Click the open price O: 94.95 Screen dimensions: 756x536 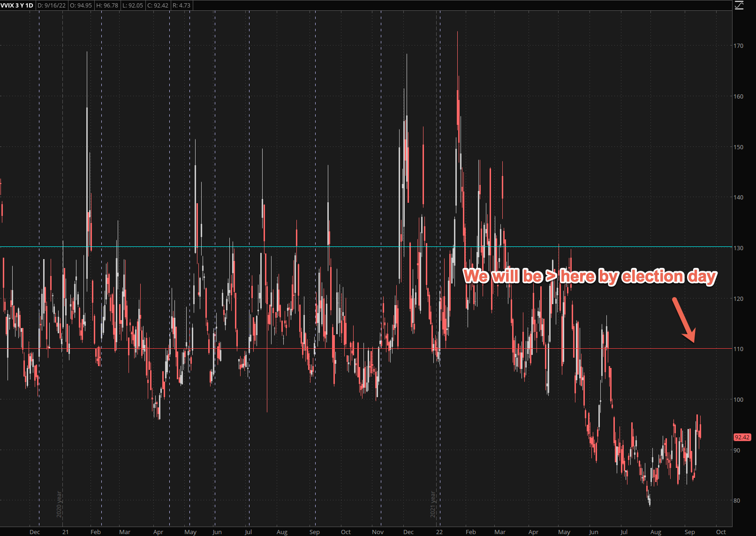tap(81, 6)
